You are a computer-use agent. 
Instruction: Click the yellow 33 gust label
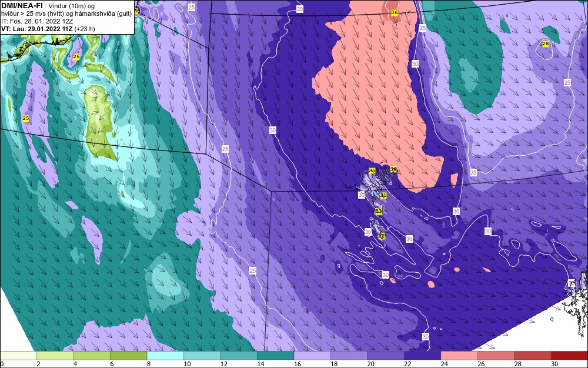[379, 212]
